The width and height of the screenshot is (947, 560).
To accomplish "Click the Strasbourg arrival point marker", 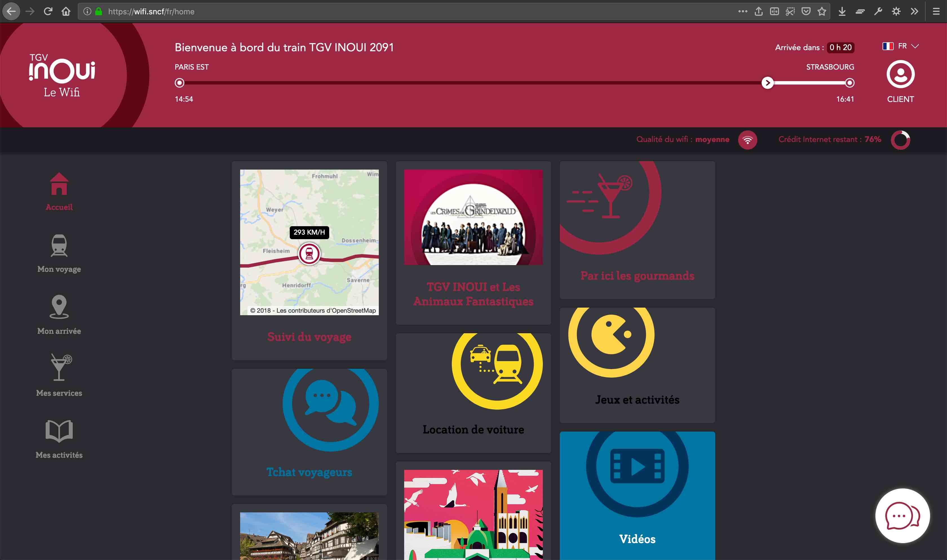I will point(849,83).
